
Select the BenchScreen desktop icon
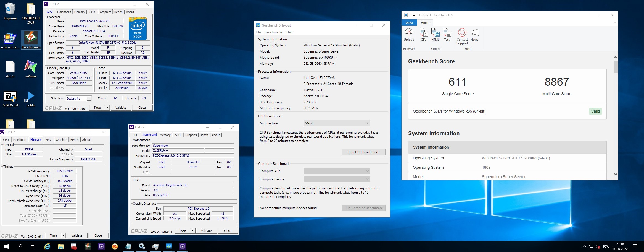point(31,40)
